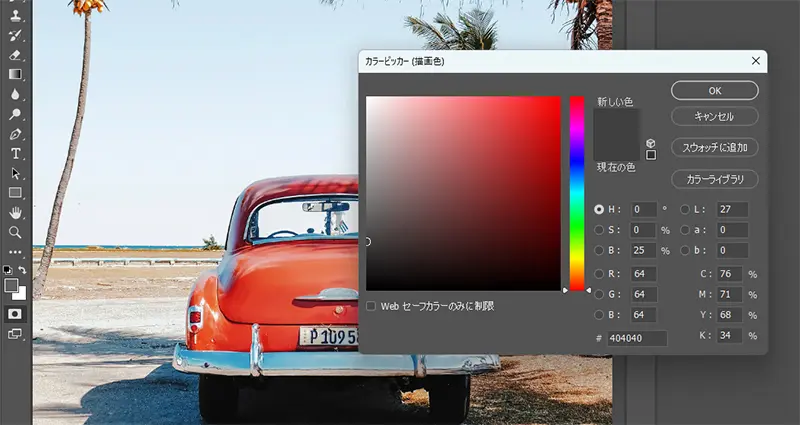Click the H value field
The height and width of the screenshot is (425, 800).
(x=643, y=209)
